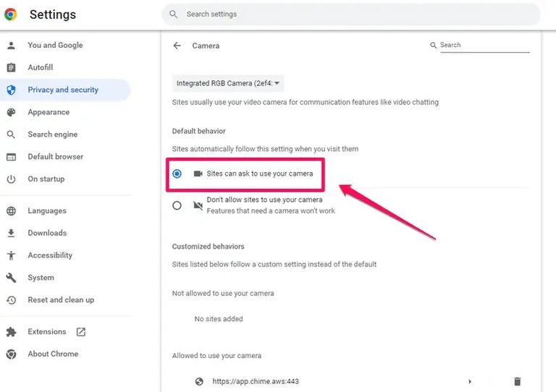Screen dimensions: 556x392
Task: Open the Languages section
Action: (x=47, y=210)
